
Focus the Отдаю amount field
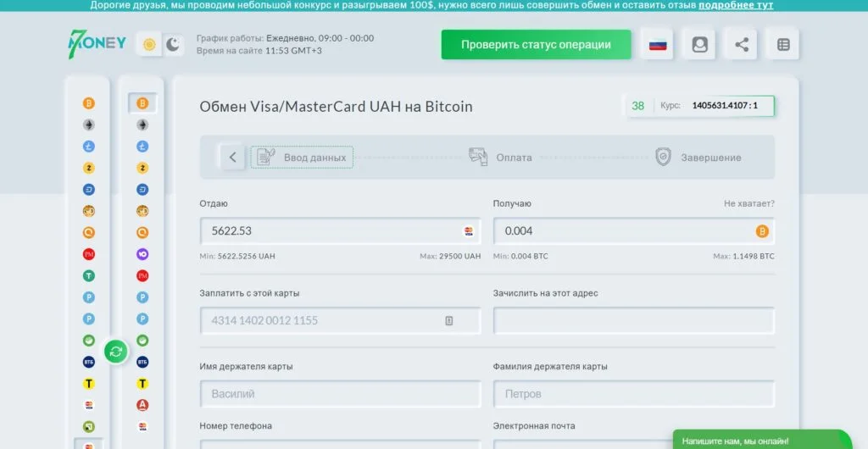click(x=341, y=231)
